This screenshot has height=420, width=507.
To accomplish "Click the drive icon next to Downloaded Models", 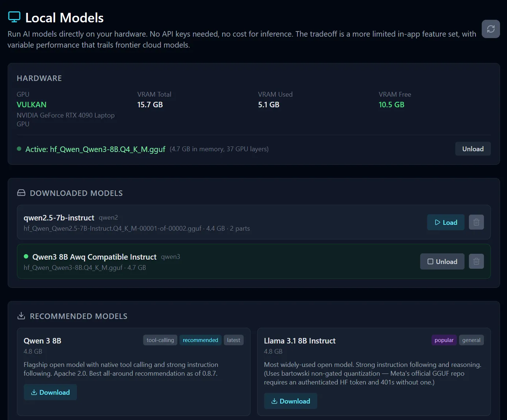I will (21, 193).
